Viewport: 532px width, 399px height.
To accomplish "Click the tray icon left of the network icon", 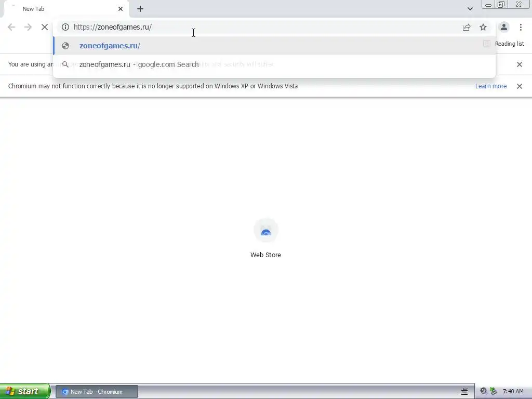I will pyautogui.click(x=483, y=391).
